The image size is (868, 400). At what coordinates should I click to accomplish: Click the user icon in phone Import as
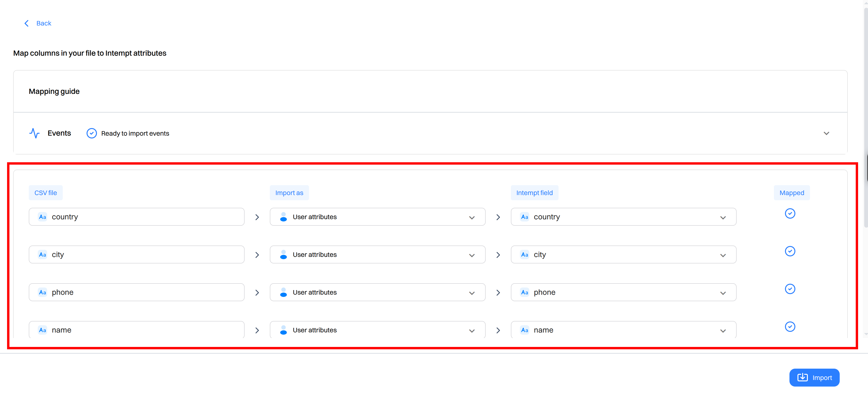click(283, 292)
